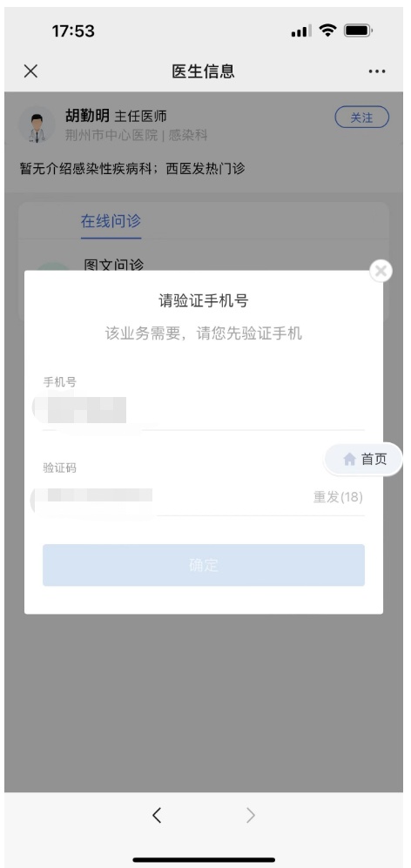Tap the browser forward arrow
411x868 pixels.
pyautogui.click(x=251, y=815)
